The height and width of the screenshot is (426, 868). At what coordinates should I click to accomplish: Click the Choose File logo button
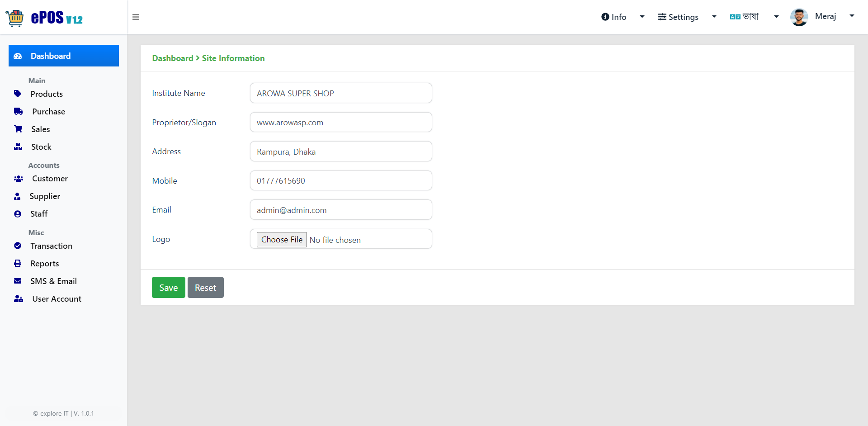(282, 240)
